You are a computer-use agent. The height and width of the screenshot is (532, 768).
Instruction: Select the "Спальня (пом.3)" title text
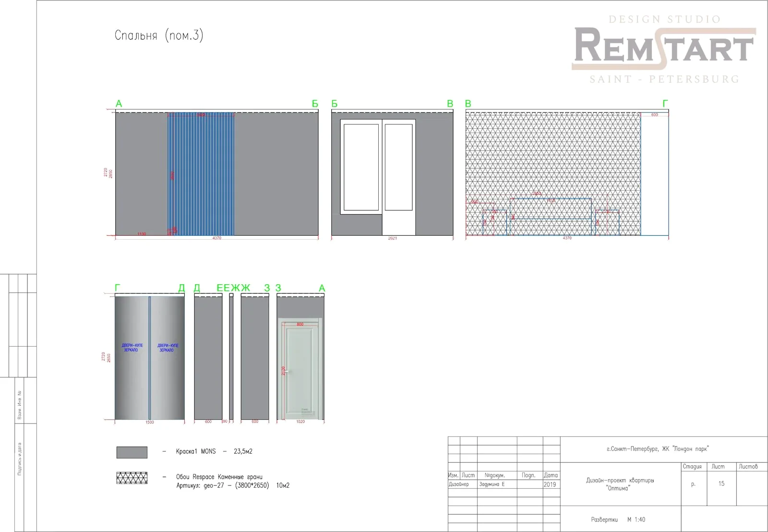[x=159, y=36]
